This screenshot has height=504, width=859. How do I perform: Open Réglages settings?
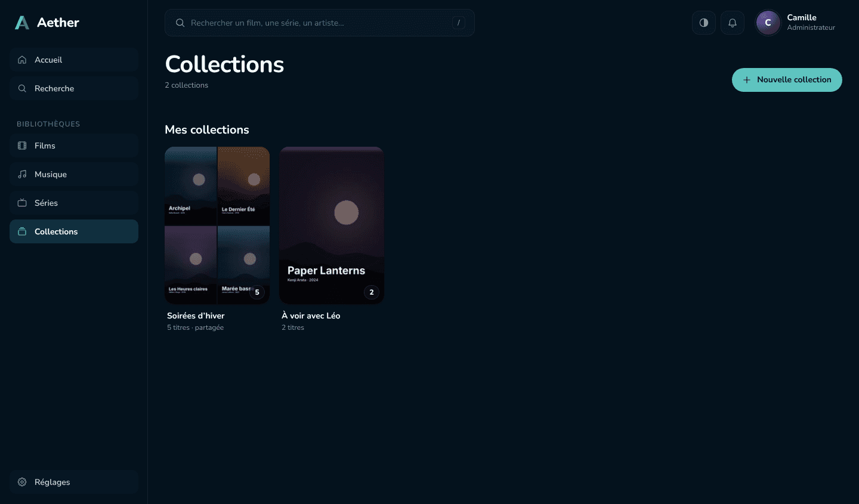click(x=74, y=482)
